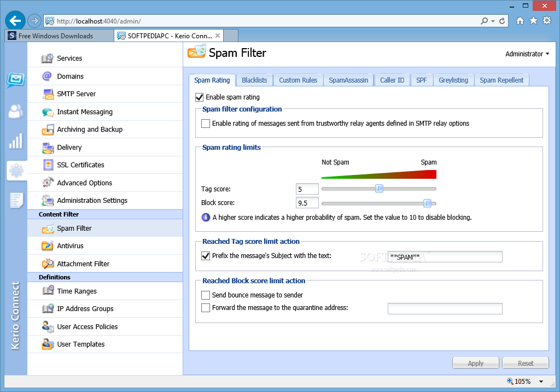
Task: Open the Administrator dropdown menu
Action: click(527, 54)
